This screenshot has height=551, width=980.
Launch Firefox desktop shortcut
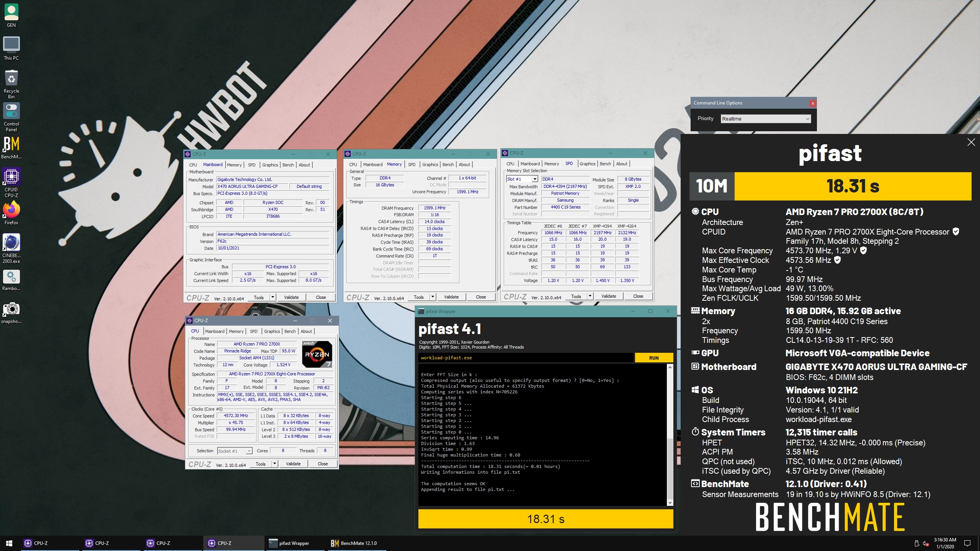(11, 213)
